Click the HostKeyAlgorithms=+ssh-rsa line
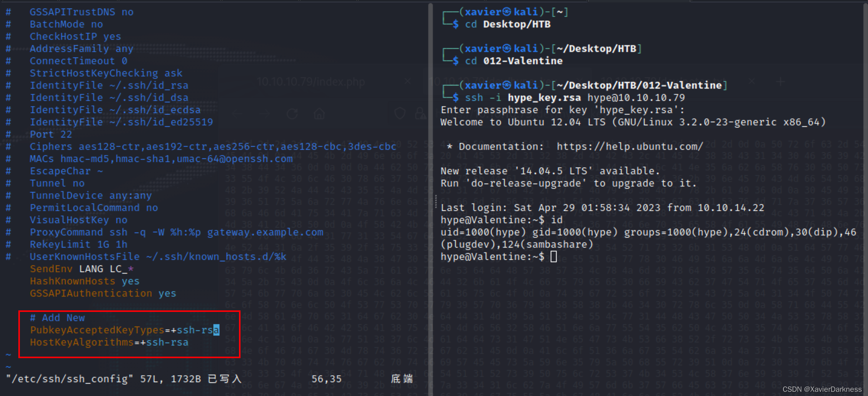The image size is (868, 396). coord(109,342)
